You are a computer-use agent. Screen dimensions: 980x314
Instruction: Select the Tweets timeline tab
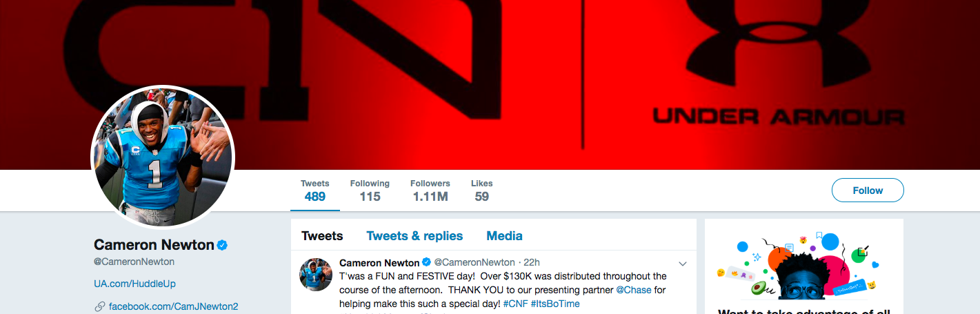[322, 236]
